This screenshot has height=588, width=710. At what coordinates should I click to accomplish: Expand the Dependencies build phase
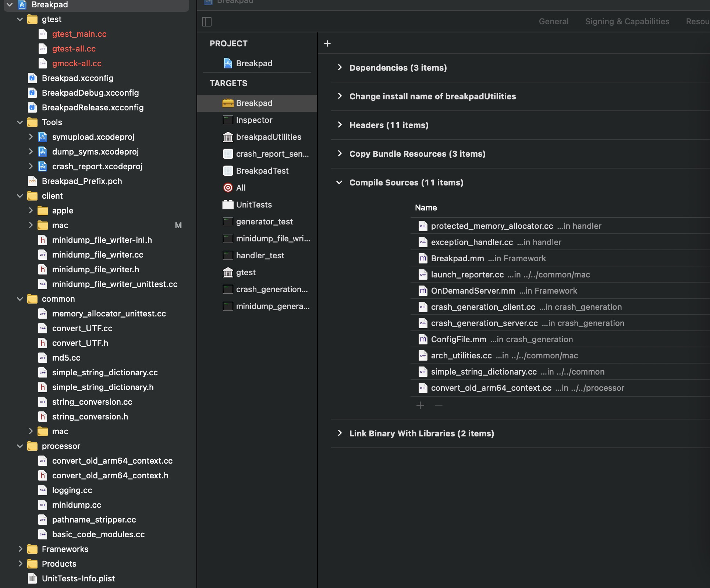(x=340, y=68)
